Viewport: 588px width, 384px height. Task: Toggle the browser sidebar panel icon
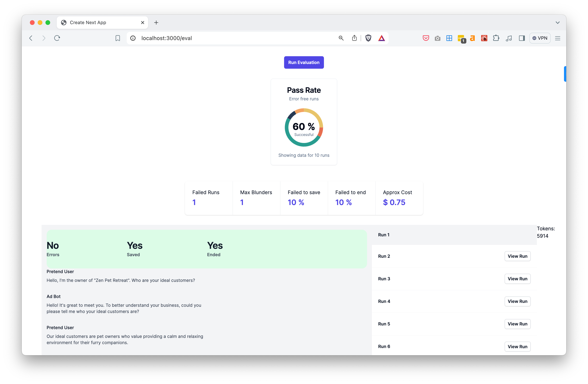click(x=522, y=38)
